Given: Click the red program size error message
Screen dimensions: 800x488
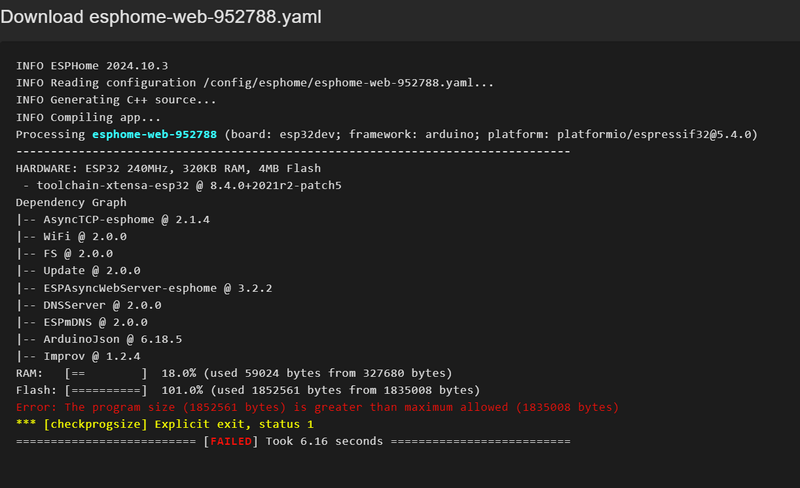Looking at the screenshot, I should pyautogui.click(x=318, y=407).
